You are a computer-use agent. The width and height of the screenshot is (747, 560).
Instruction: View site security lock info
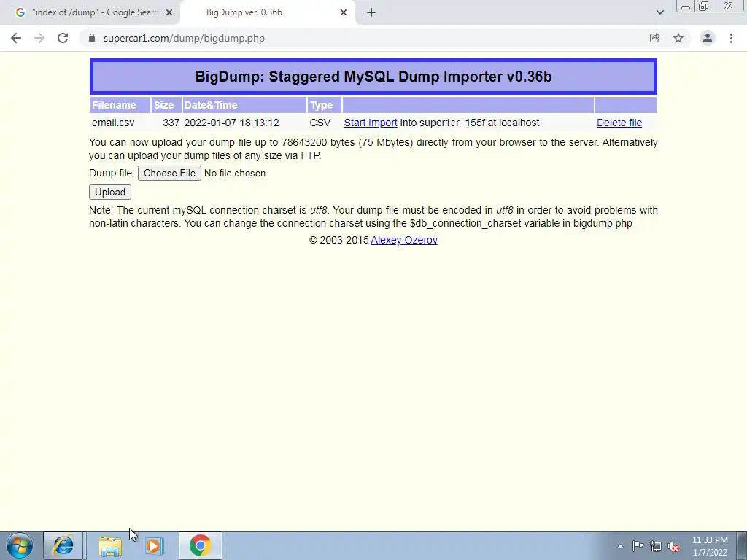92,38
